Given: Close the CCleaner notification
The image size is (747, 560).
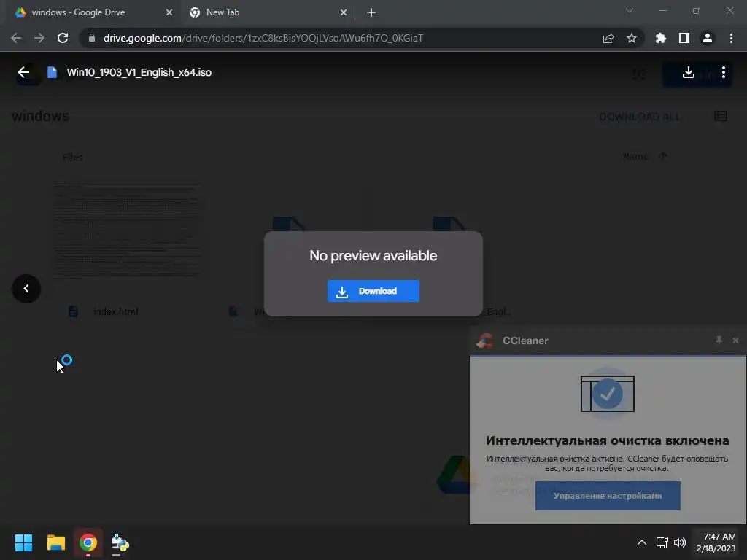Looking at the screenshot, I should click(735, 340).
